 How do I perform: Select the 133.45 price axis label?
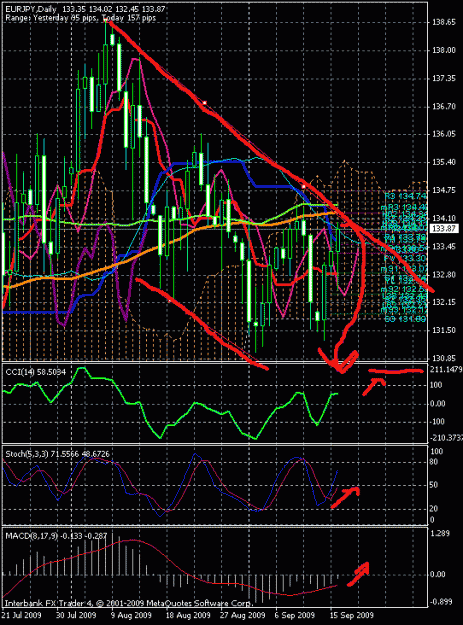(x=443, y=247)
